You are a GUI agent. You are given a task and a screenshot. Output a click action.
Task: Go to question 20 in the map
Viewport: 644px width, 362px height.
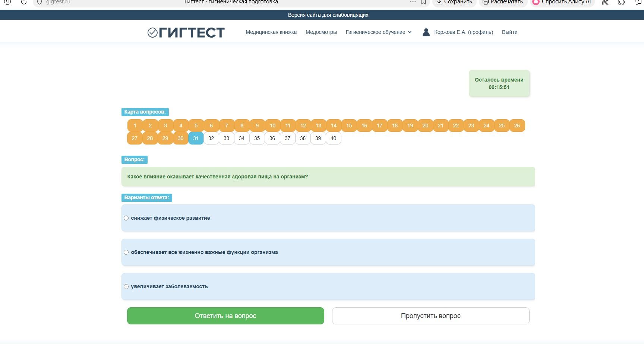[x=425, y=126]
